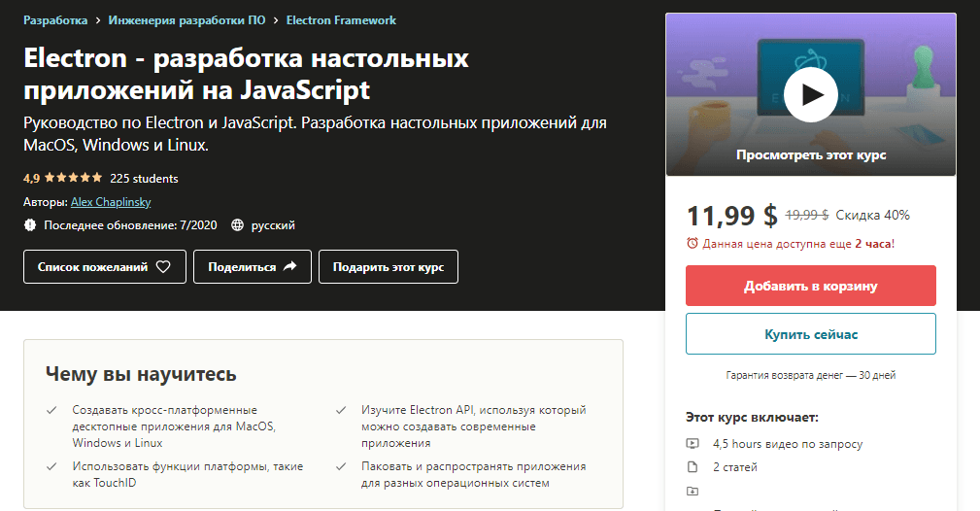Click the share arrow icon
This screenshot has height=511, width=980.
click(290, 266)
